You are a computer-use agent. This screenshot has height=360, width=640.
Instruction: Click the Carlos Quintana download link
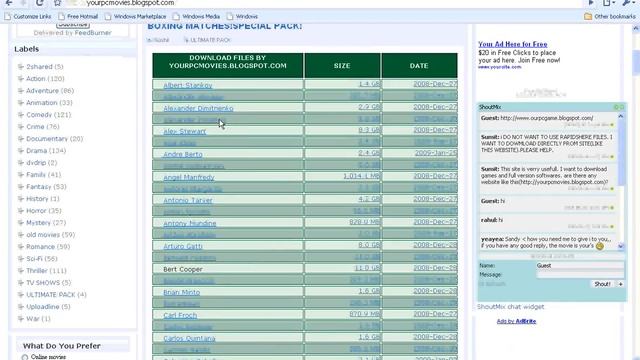[x=189, y=338]
